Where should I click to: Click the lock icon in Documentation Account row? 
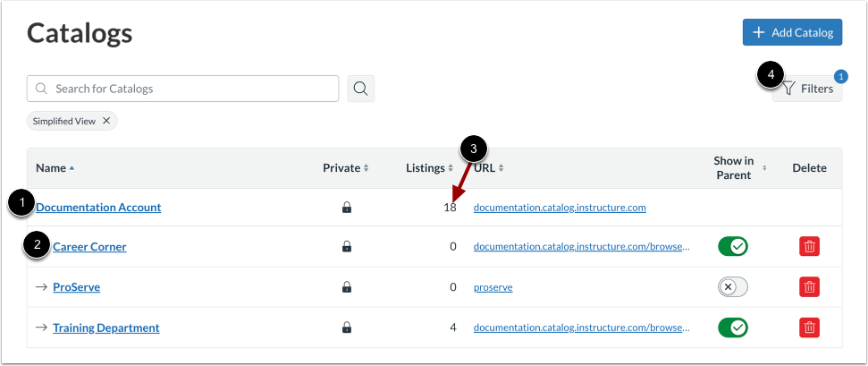pyautogui.click(x=347, y=208)
